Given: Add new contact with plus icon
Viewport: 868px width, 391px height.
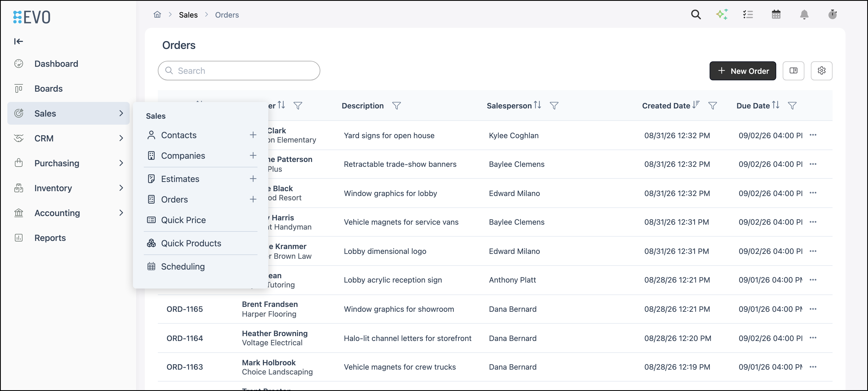Looking at the screenshot, I should click(x=253, y=135).
